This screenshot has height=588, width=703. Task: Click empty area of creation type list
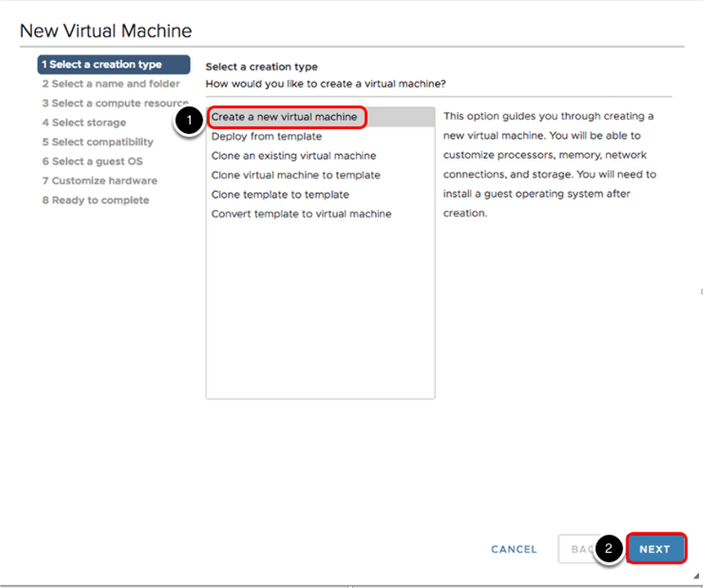click(319, 313)
